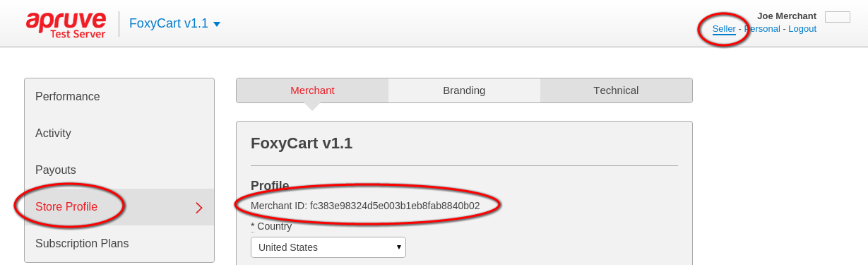The width and height of the screenshot is (868, 265).
Task: Open the Seller account link
Action: tap(724, 29)
